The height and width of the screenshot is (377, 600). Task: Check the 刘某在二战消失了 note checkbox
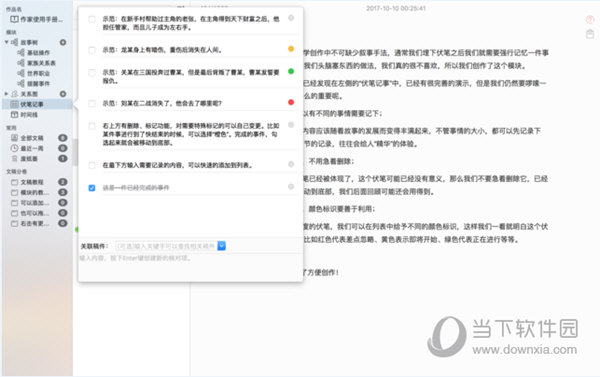coord(92,103)
